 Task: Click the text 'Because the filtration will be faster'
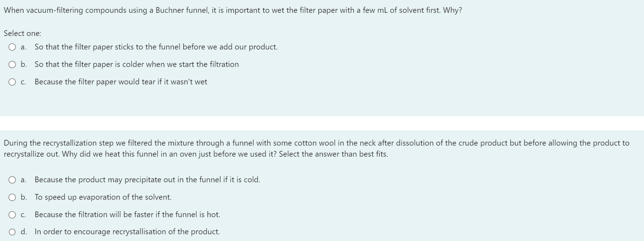(x=127, y=214)
